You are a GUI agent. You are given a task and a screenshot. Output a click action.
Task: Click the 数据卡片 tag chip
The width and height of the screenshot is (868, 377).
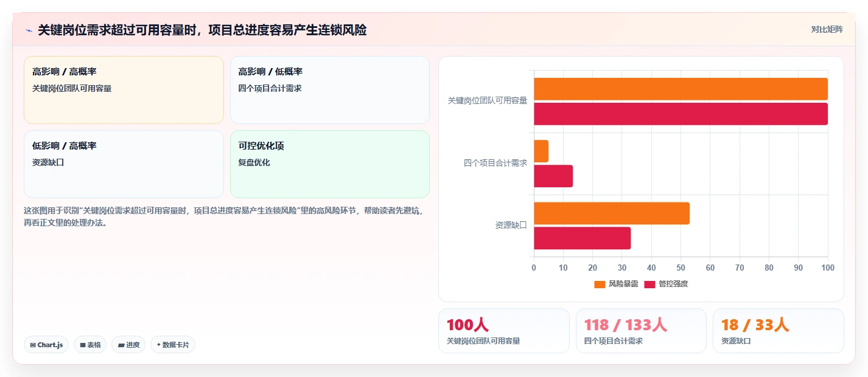pos(173,345)
